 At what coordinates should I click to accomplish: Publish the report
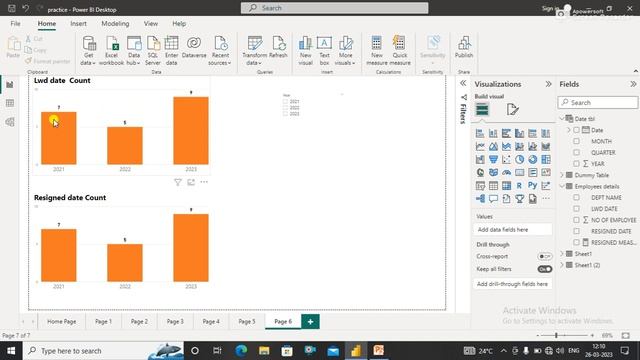click(x=464, y=47)
